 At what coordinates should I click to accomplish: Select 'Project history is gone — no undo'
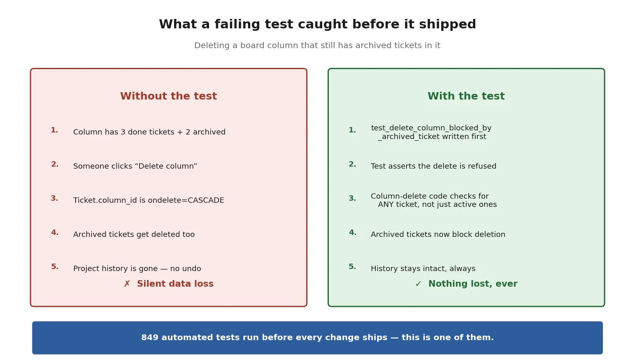[137, 269]
